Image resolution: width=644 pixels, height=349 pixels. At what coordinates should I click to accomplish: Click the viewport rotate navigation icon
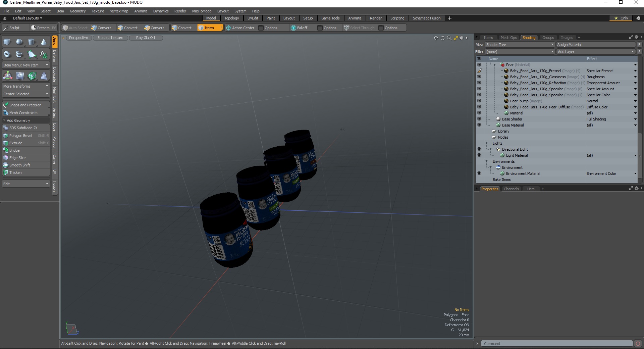(442, 38)
